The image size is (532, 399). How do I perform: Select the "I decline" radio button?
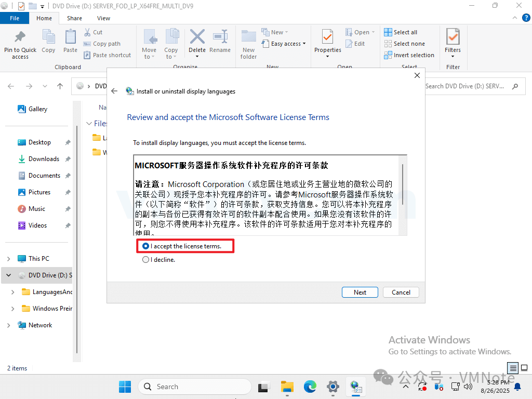(x=146, y=260)
